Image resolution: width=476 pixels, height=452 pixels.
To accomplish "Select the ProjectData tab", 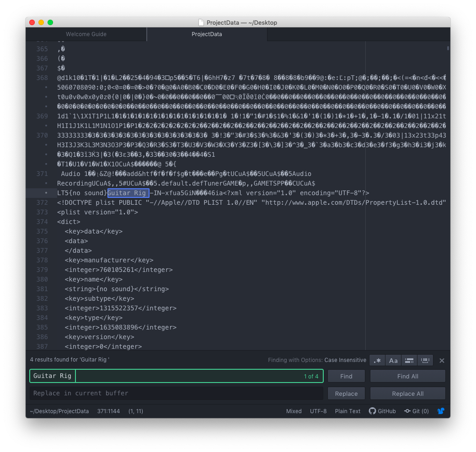I will (207, 34).
